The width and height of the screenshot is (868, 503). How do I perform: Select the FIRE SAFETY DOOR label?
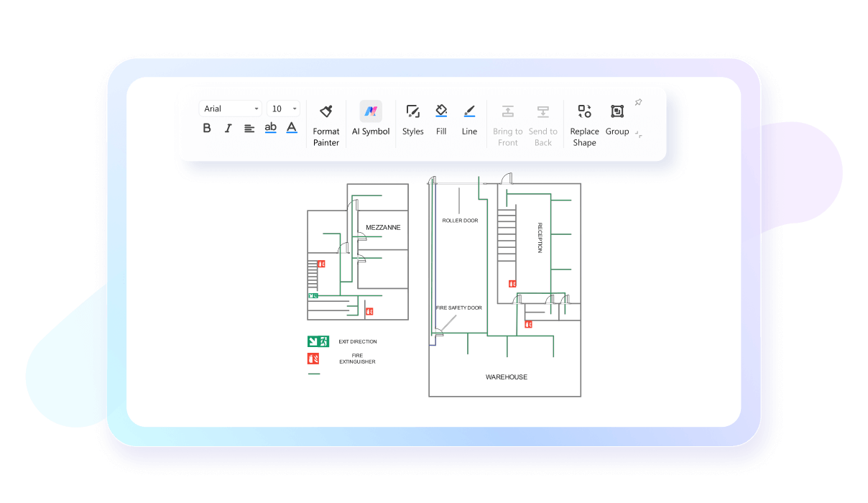[459, 308]
